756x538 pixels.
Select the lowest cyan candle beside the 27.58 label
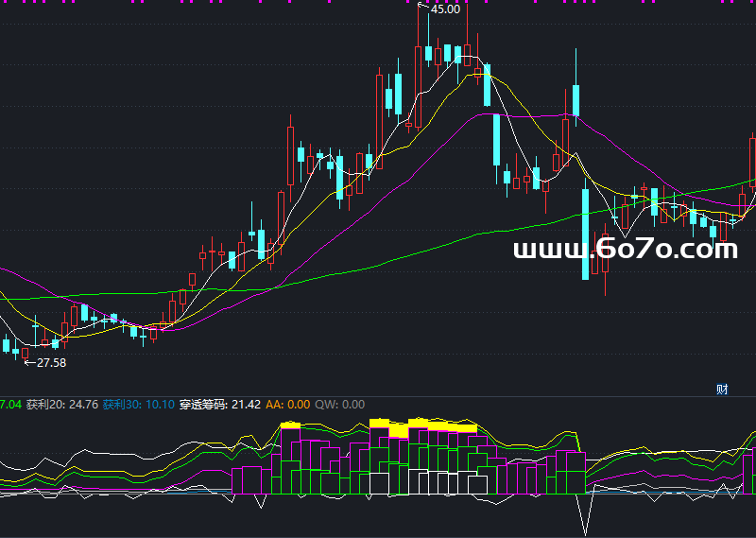coord(15,353)
